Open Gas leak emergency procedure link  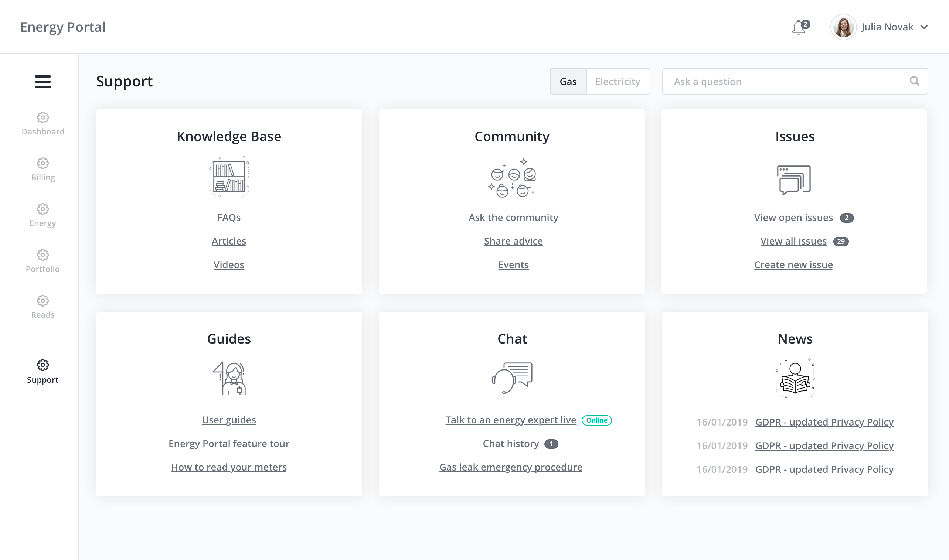(x=510, y=467)
